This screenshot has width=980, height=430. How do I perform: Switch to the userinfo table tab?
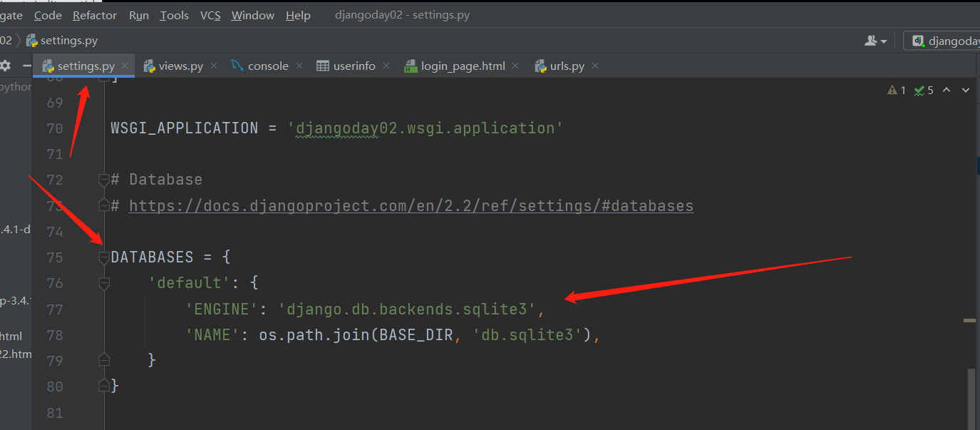coord(354,66)
